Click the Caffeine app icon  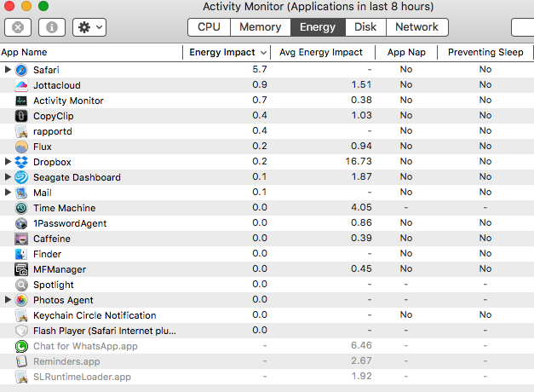click(x=21, y=239)
